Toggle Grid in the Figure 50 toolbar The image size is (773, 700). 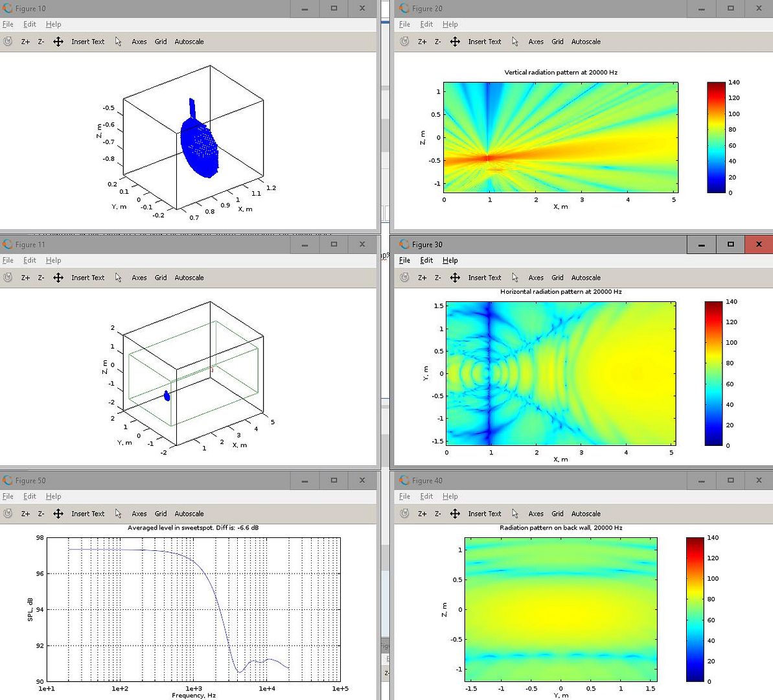coord(161,513)
